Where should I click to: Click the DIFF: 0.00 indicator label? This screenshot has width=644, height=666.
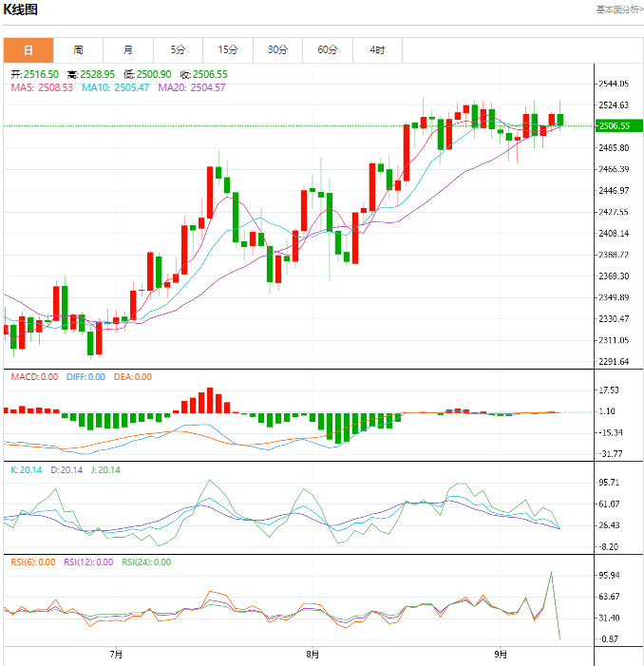[85, 377]
